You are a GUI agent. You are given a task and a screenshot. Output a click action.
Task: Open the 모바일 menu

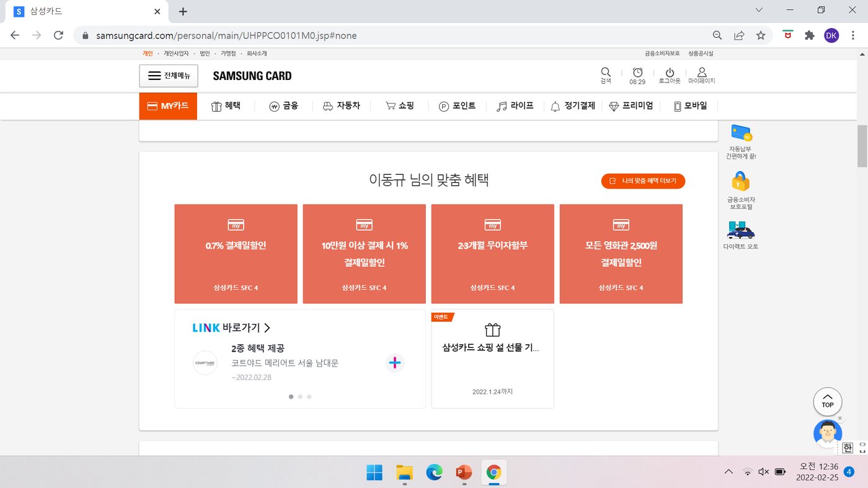click(690, 106)
